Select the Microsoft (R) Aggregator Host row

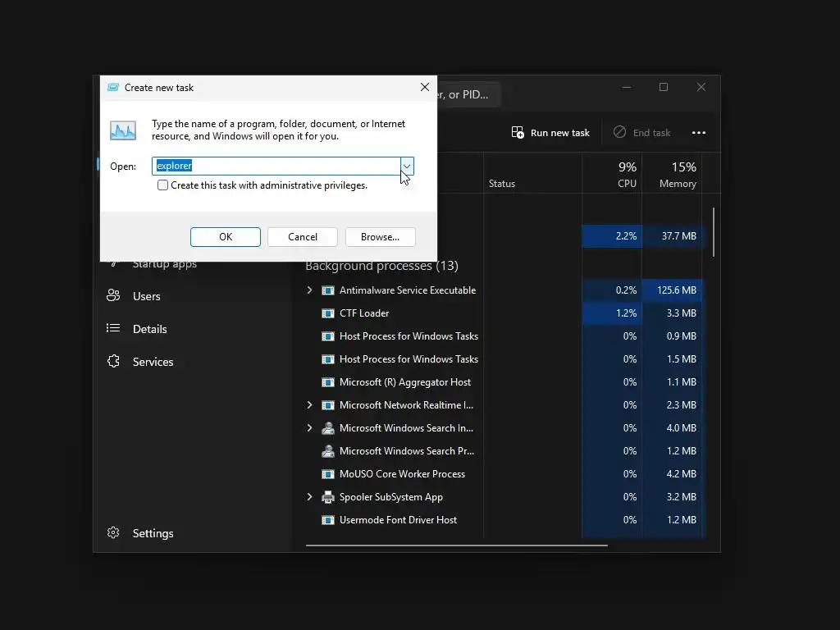(x=504, y=382)
